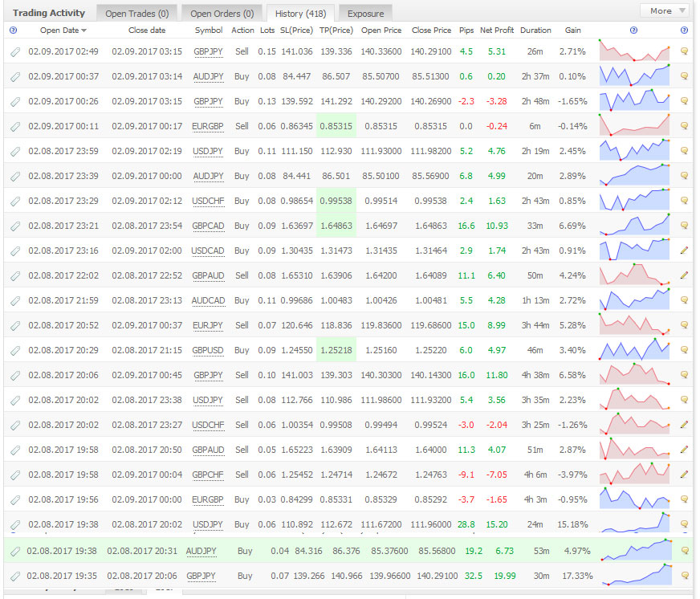The height and width of the screenshot is (599, 700).
Task: Click the help icon above the comment column
Action: (684, 30)
